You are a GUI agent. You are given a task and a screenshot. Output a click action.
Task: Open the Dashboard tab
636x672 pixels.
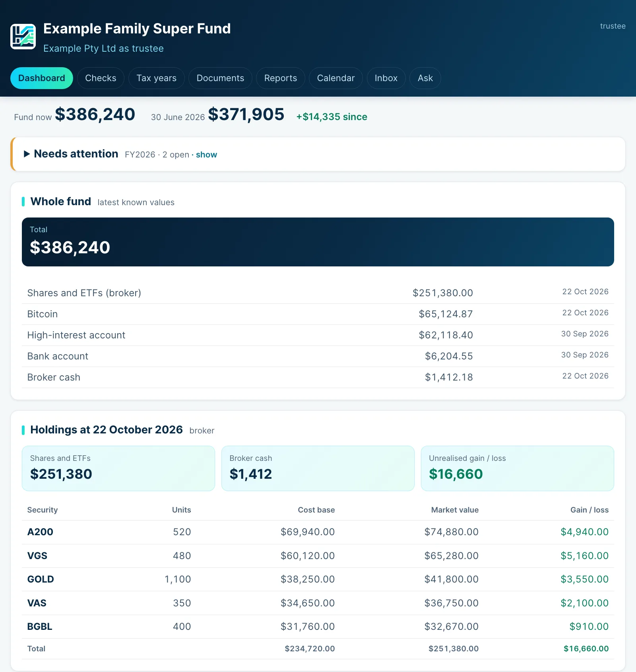(42, 78)
